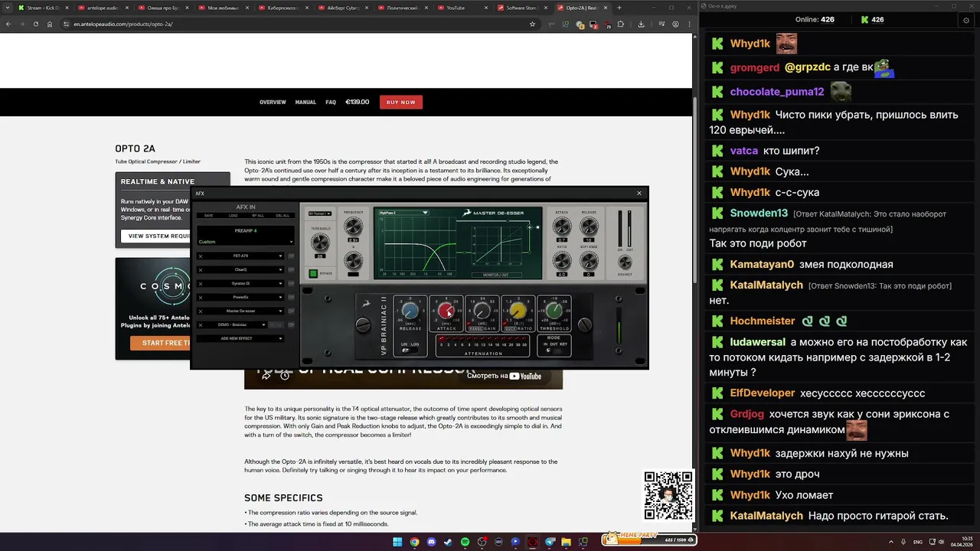This screenshot has height=551, width=980.
Task: Remove FET-A76 effect with its X icon
Action: pos(201,256)
